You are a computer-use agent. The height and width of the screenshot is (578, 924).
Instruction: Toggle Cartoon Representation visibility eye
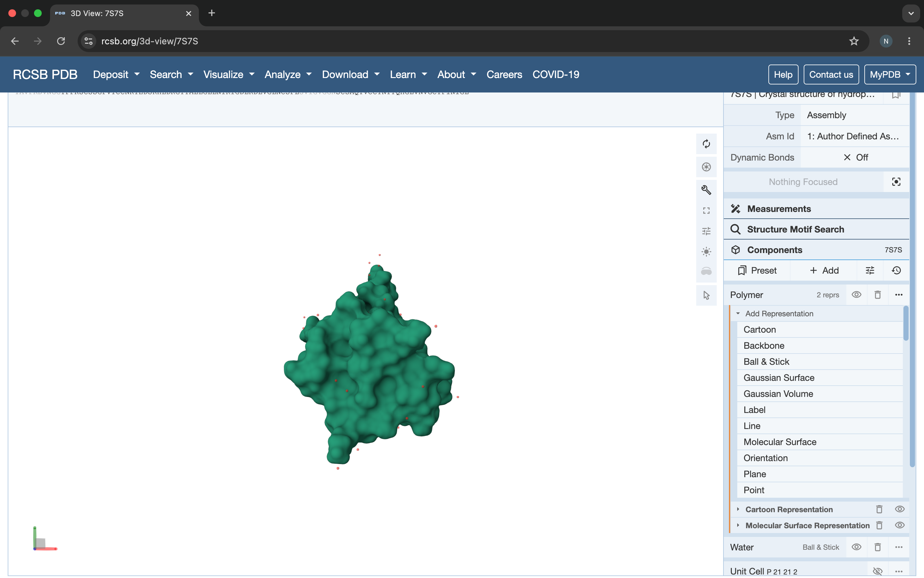(900, 509)
